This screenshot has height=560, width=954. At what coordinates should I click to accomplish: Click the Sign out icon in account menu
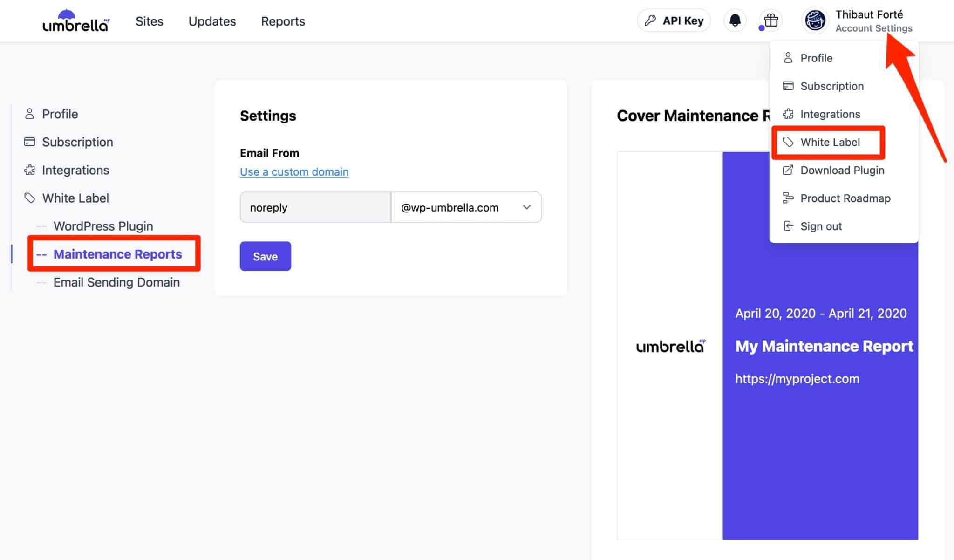coord(788,226)
